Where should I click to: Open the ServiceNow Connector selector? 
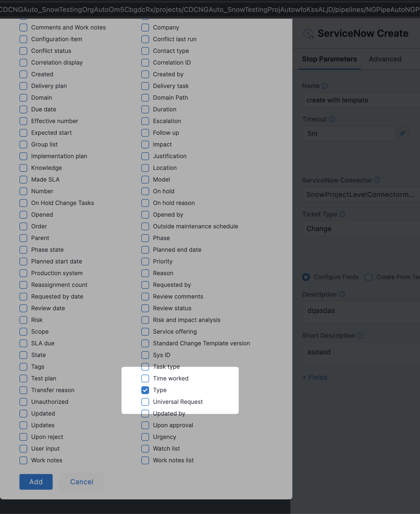coord(361,194)
